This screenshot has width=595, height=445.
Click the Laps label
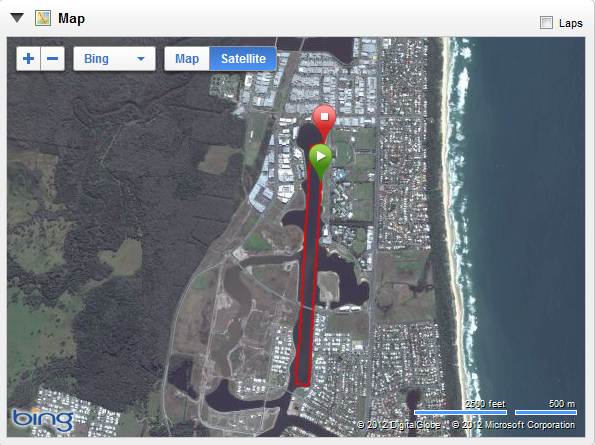(570, 23)
